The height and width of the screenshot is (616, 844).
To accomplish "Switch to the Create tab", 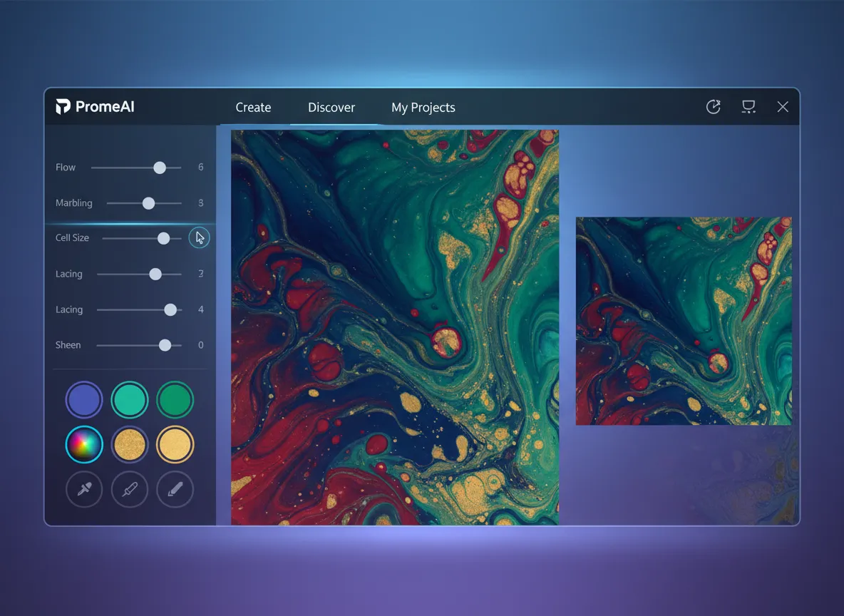I will coord(253,108).
